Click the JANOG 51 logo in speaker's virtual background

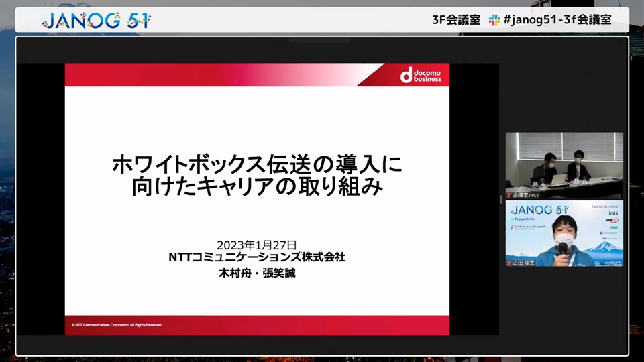click(x=539, y=210)
